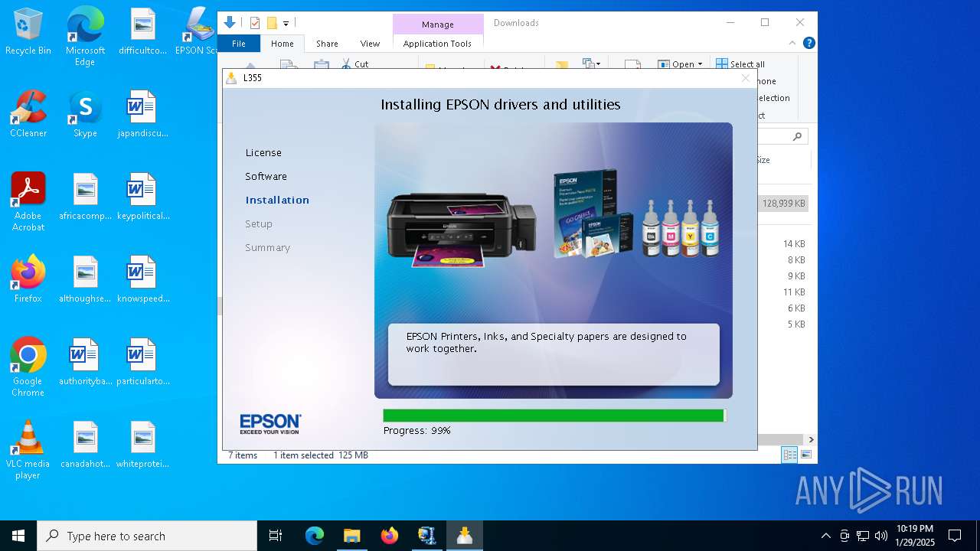
Task: Switch to the Home ribbon tab
Action: click(282, 44)
